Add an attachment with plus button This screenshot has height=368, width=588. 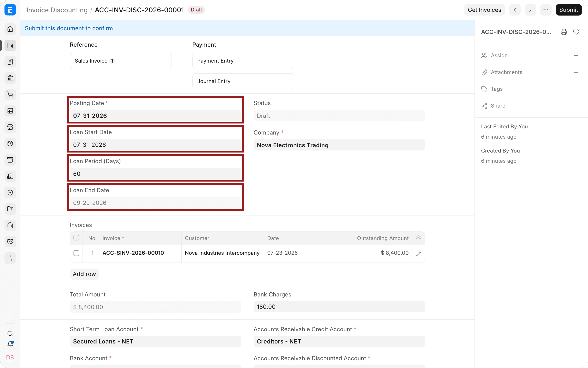[x=576, y=72]
